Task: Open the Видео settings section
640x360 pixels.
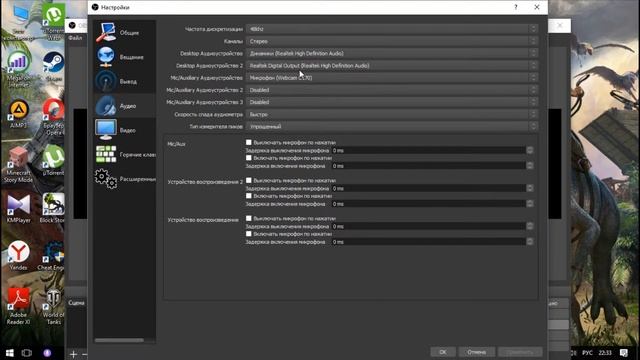Action: 124,130
